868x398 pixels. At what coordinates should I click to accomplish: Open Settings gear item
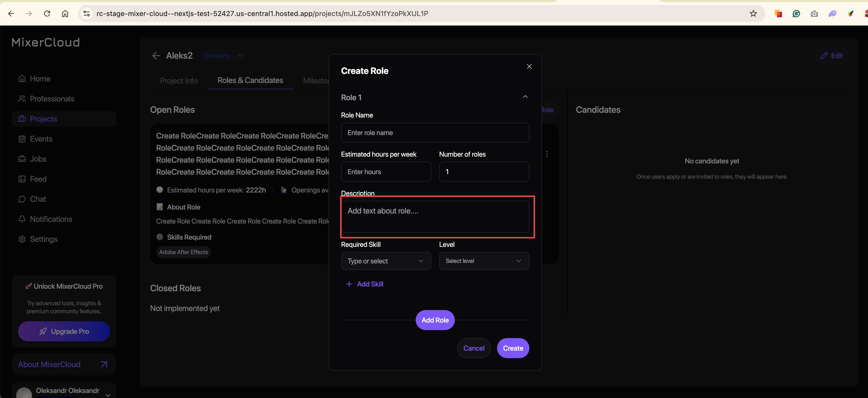tap(44, 239)
